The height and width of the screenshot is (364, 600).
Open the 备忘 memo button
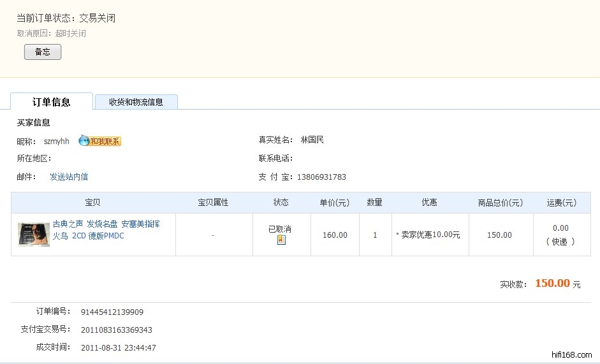[x=43, y=52]
